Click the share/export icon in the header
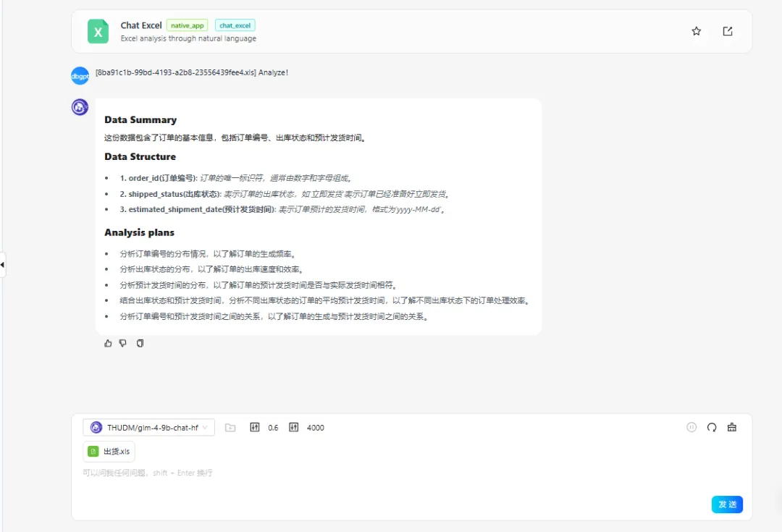782x532 pixels. click(728, 31)
